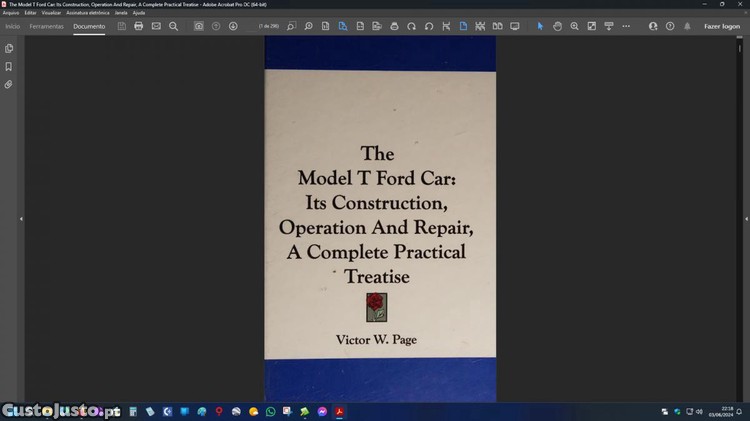Open the Arquivo menu
This screenshot has width=750, height=421.
pyautogui.click(x=11, y=12)
